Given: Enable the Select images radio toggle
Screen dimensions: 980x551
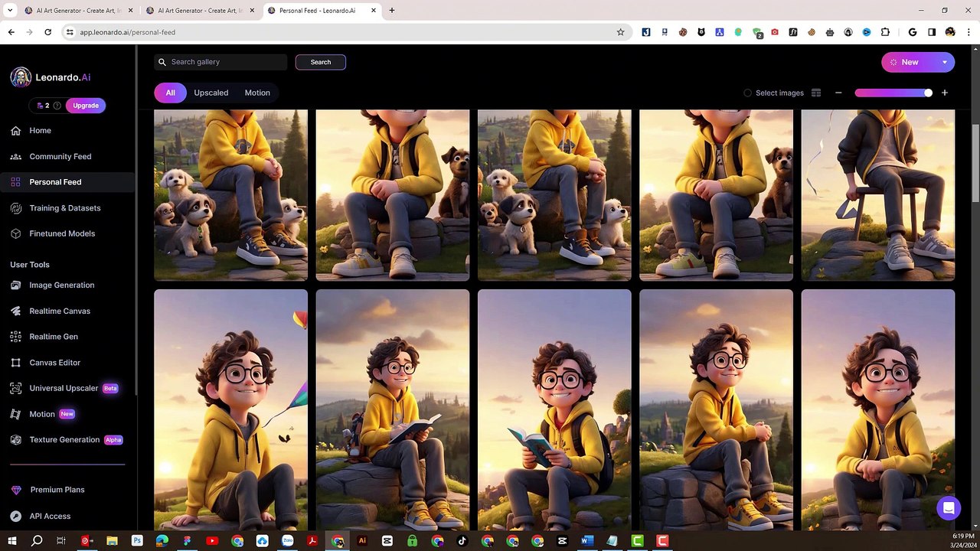Looking at the screenshot, I should point(747,93).
